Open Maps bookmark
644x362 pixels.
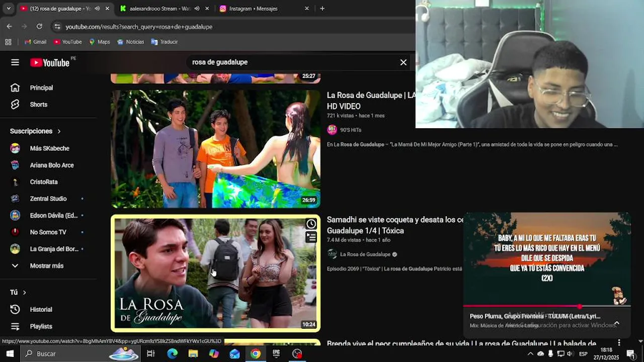[99, 42]
